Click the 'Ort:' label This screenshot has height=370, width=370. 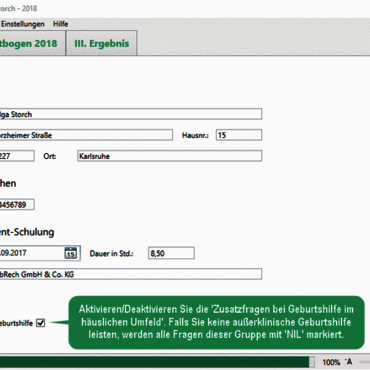(x=49, y=156)
